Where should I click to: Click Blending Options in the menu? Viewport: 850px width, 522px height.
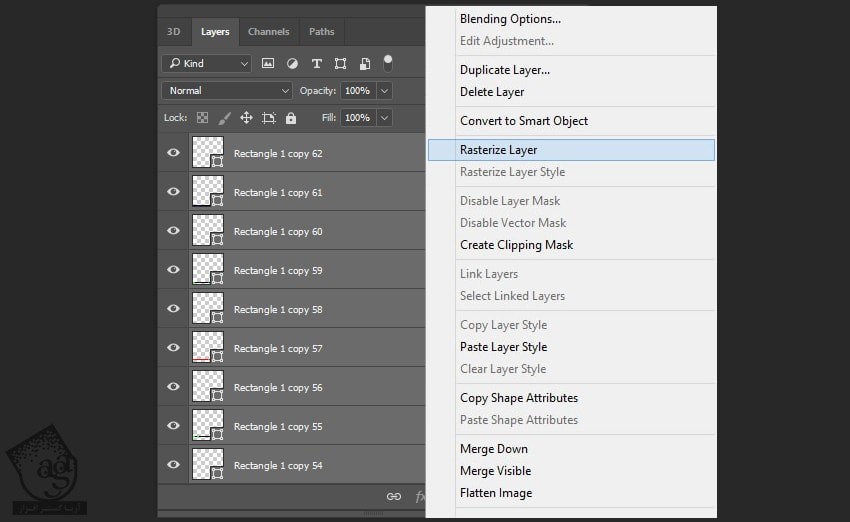[x=509, y=19]
